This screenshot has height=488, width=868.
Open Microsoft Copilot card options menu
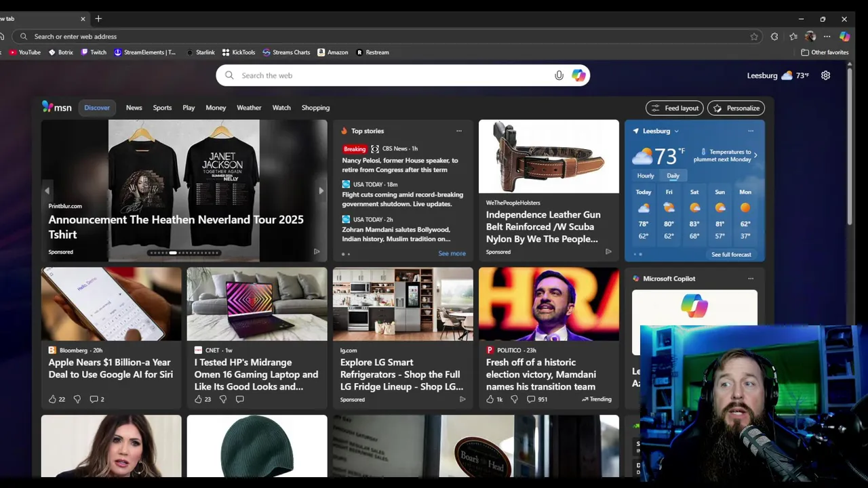[751, 279]
